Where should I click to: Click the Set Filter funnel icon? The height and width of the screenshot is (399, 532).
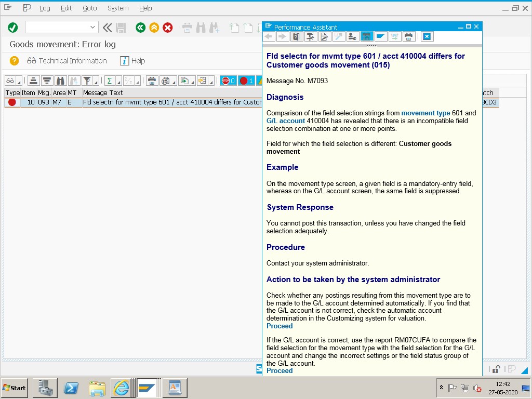click(x=87, y=81)
